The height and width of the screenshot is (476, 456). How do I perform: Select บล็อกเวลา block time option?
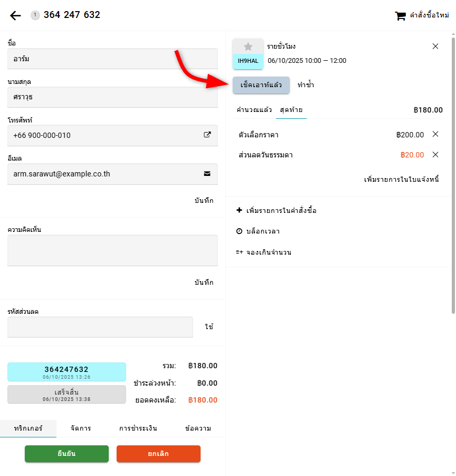[262, 231]
